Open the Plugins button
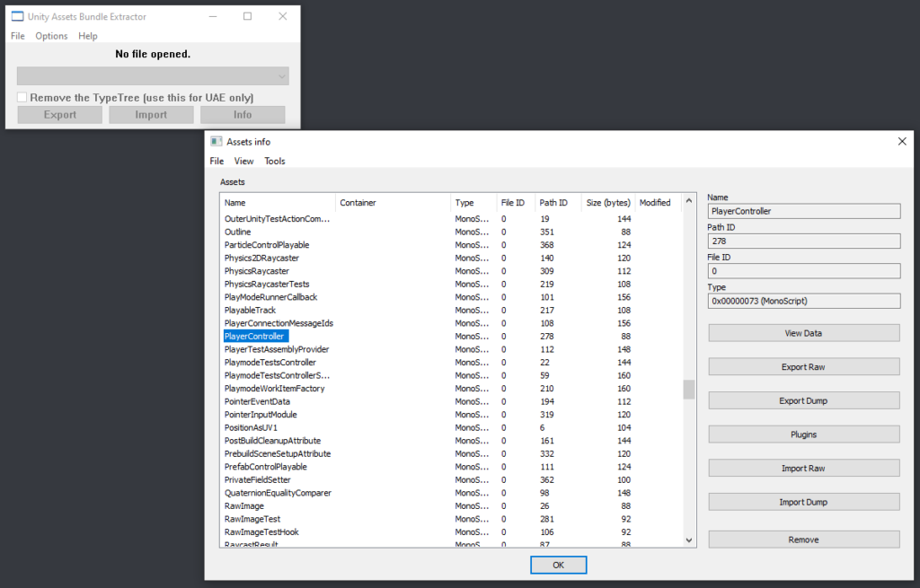 [804, 434]
